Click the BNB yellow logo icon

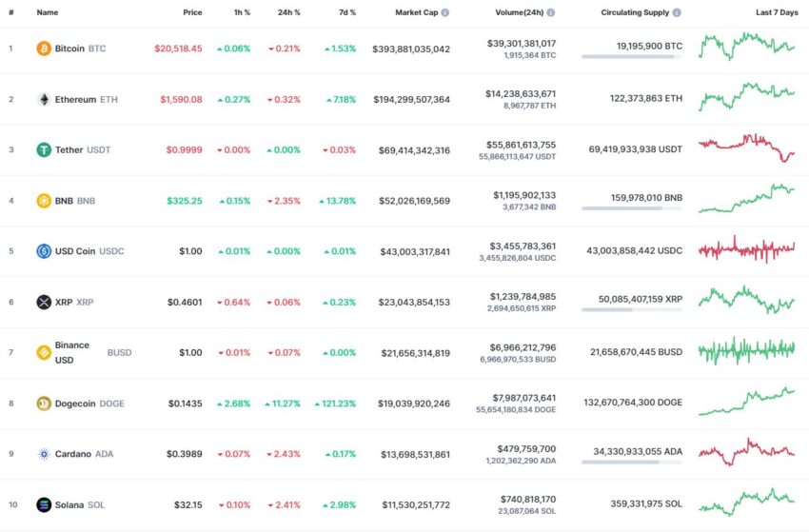pyautogui.click(x=44, y=201)
